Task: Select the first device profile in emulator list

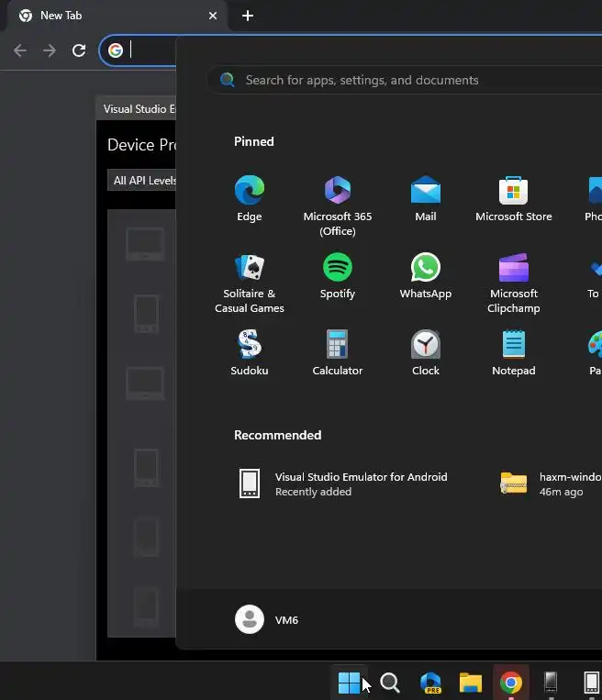Action: 145,244
